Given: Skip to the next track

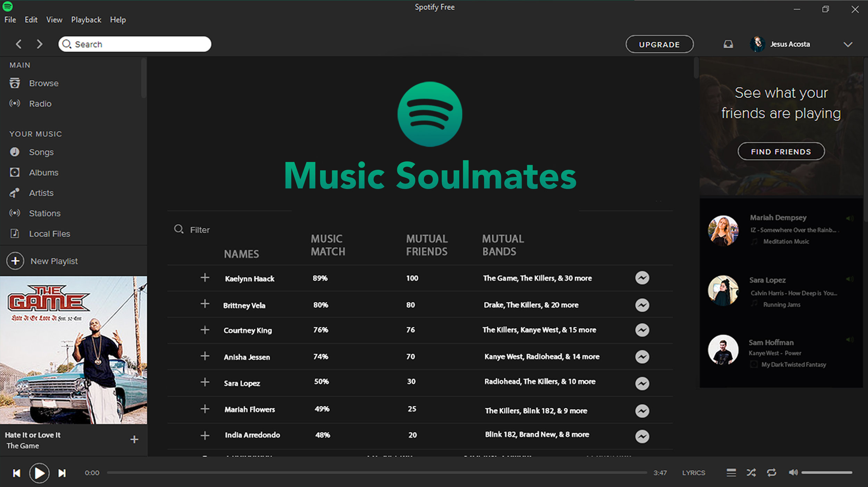Looking at the screenshot, I should point(62,473).
